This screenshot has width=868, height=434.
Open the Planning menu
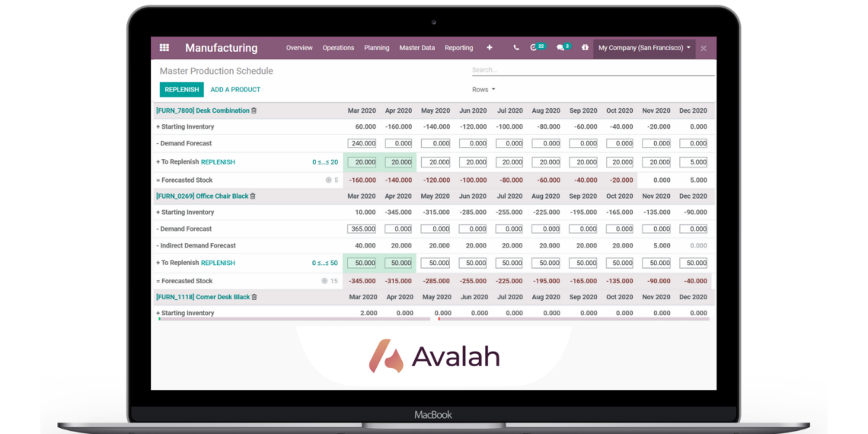coord(376,48)
